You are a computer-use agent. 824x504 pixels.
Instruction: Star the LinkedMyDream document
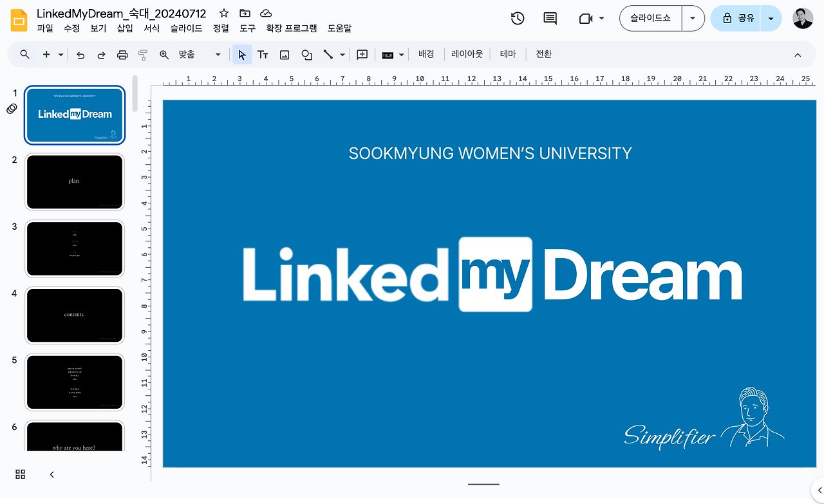[x=224, y=13]
